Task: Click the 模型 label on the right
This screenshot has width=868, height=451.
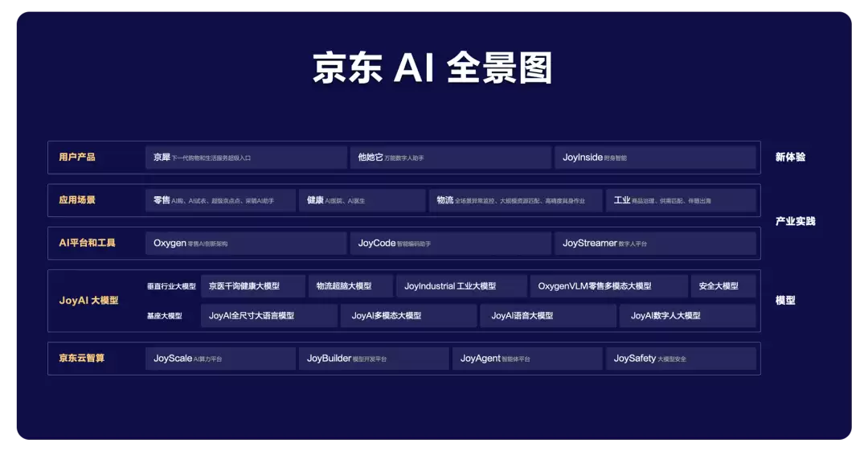Action: tap(785, 301)
